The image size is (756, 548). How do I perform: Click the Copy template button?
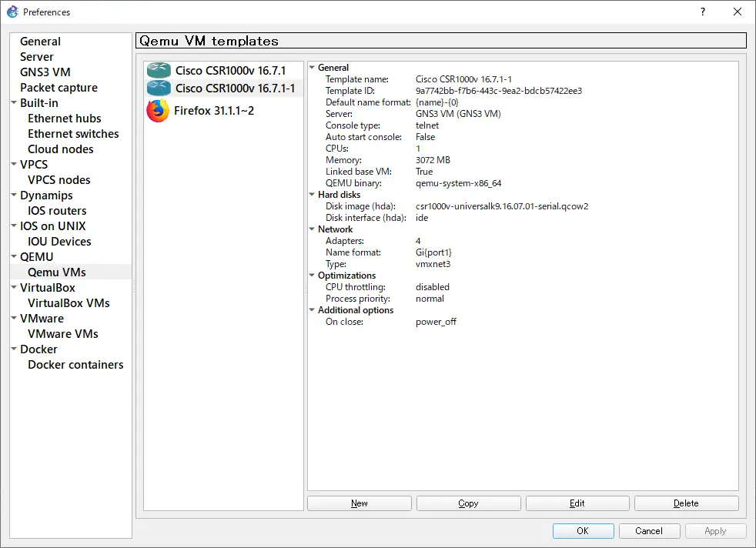(x=468, y=503)
